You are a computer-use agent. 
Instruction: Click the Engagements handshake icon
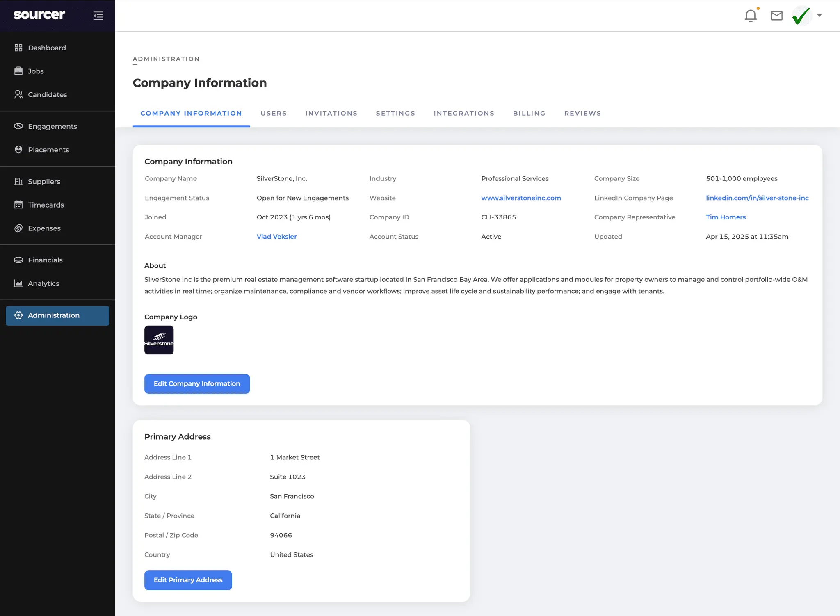click(x=18, y=126)
